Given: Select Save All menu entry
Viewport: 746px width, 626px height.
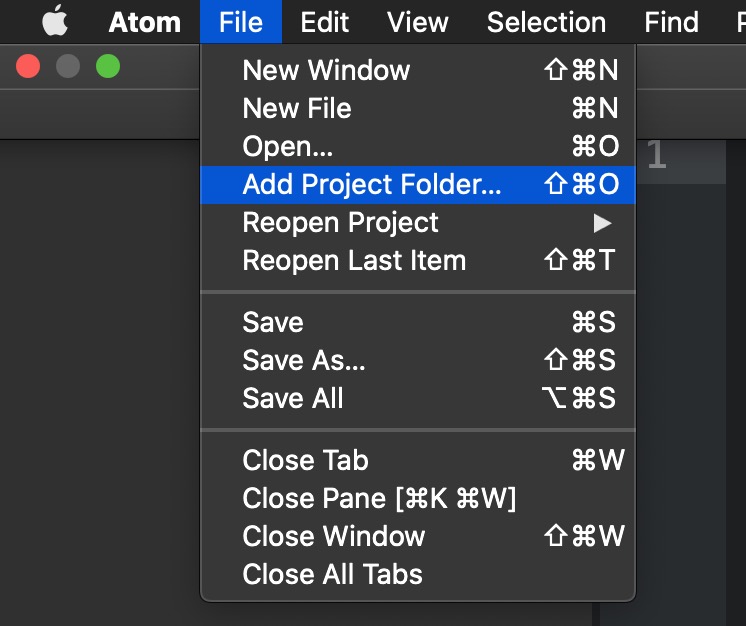Looking at the screenshot, I should 293,398.
